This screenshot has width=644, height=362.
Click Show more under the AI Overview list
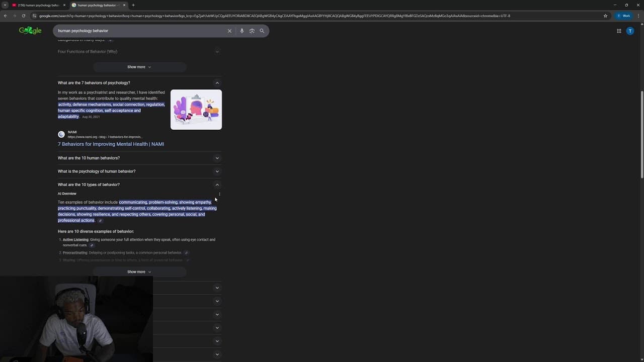pyautogui.click(x=139, y=272)
